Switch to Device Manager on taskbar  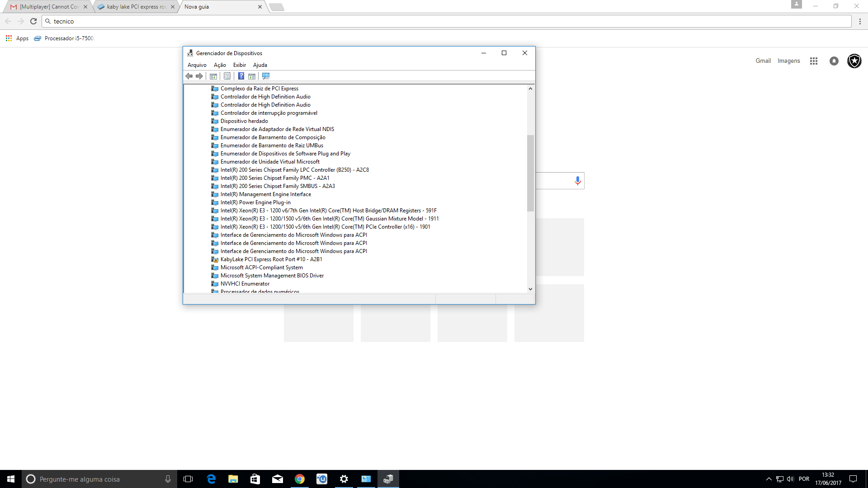point(388,479)
